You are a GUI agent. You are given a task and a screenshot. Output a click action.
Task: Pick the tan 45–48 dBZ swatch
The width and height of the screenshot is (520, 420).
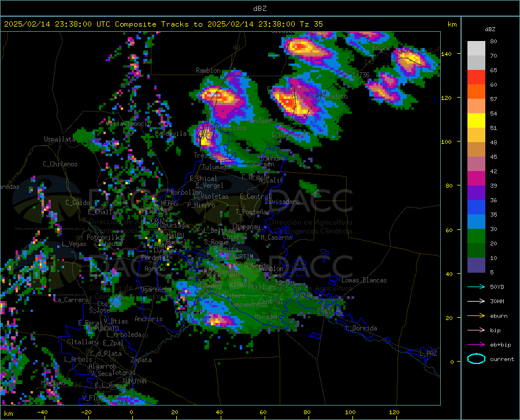476,150
